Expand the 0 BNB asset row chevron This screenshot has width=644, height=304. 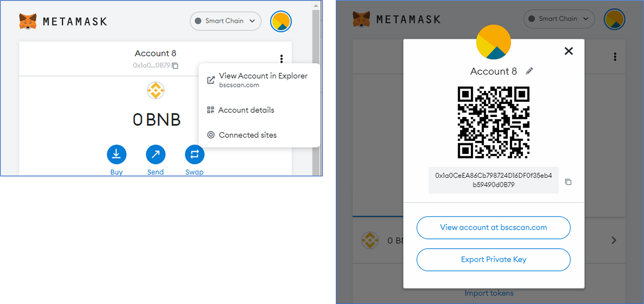pos(614,240)
